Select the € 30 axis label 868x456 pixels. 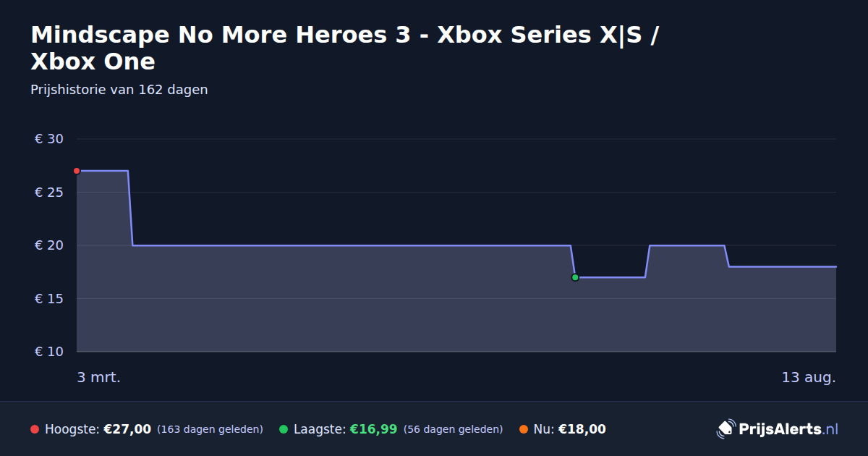[49, 139]
